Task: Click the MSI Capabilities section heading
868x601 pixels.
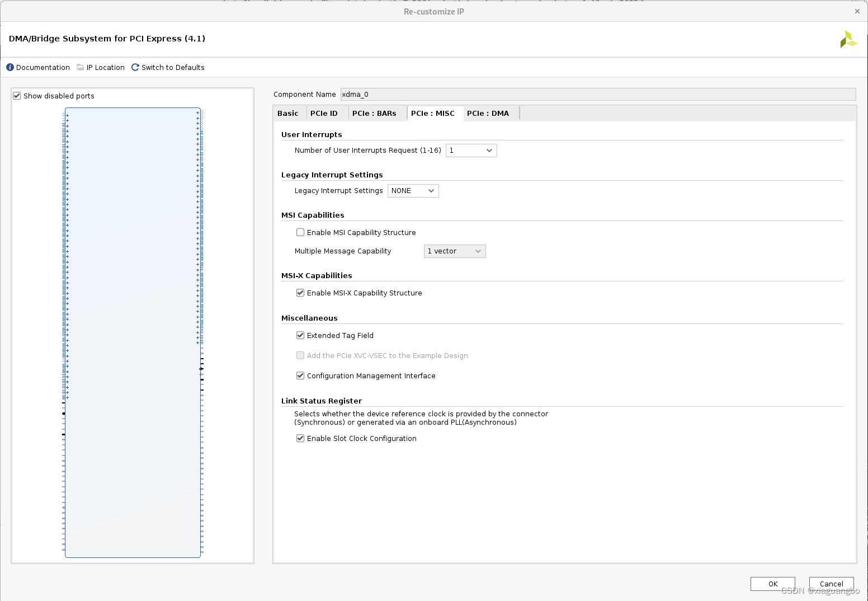Action: coord(313,215)
